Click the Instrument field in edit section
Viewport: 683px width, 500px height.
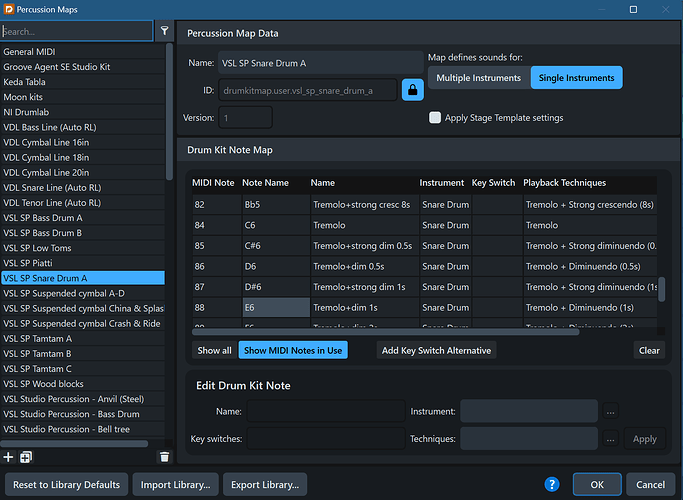click(x=529, y=411)
